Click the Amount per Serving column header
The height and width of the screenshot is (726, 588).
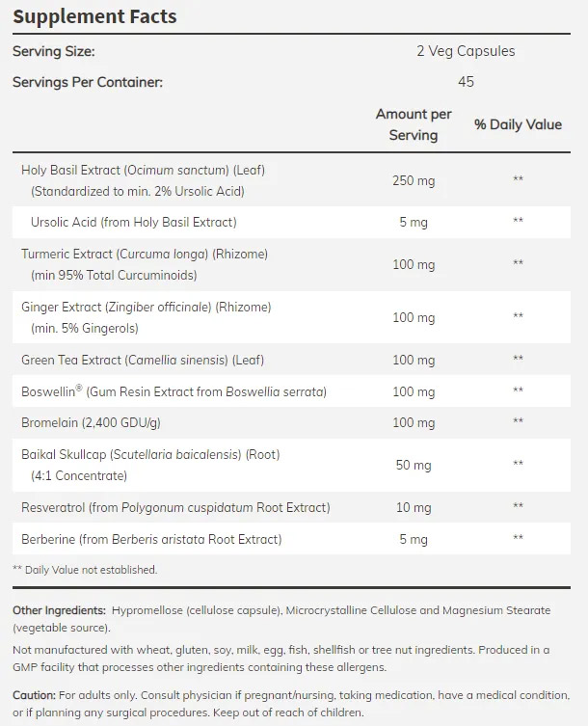click(414, 125)
